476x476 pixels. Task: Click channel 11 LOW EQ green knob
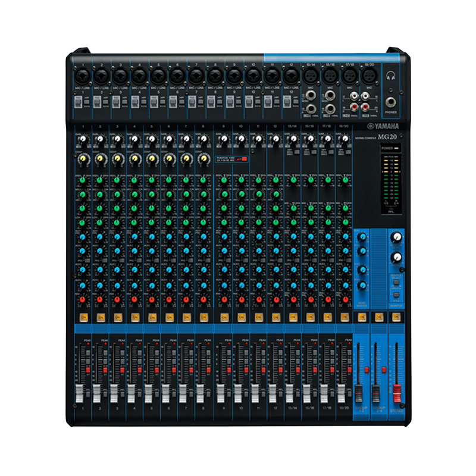coord(259,222)
